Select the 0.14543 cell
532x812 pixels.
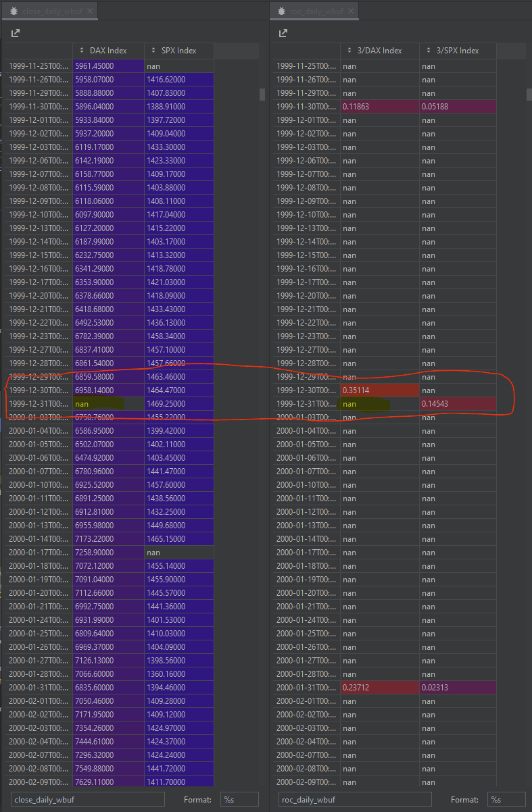click(458, 404)
